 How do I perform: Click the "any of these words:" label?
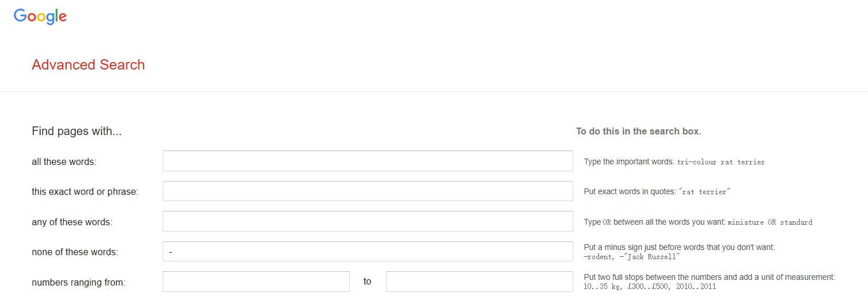pyautogui.click(x=72, y=222)
